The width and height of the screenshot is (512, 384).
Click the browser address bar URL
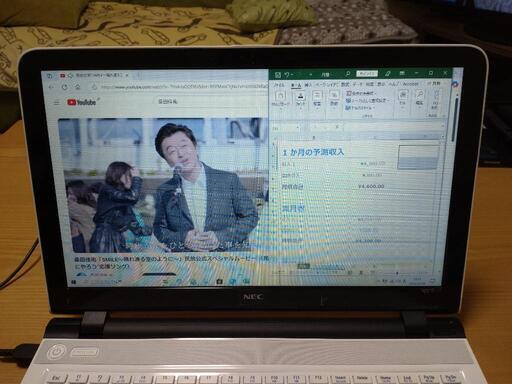(183, 87)
